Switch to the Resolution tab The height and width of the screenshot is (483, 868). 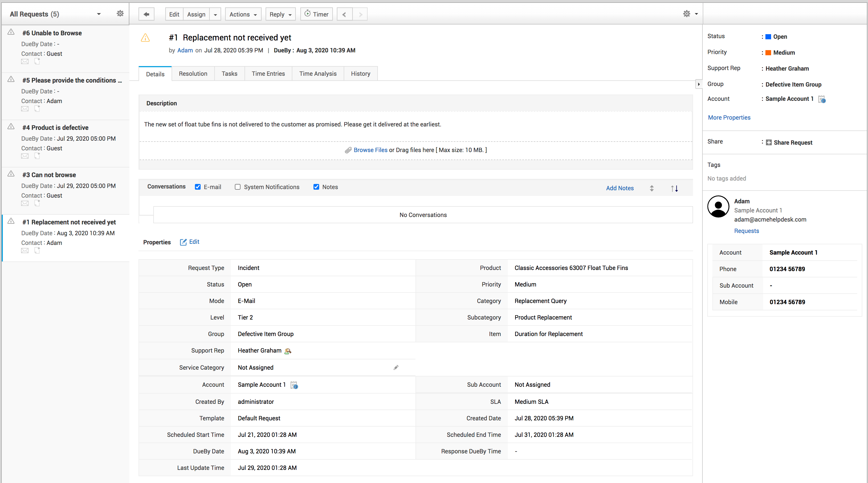click(193, 73)
